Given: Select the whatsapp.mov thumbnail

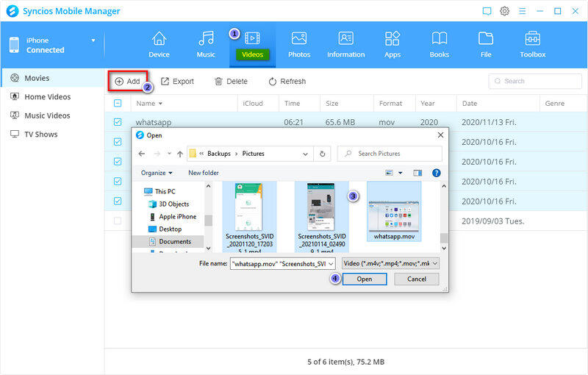Looking at the screenshot, I should (x=394, y=213).
